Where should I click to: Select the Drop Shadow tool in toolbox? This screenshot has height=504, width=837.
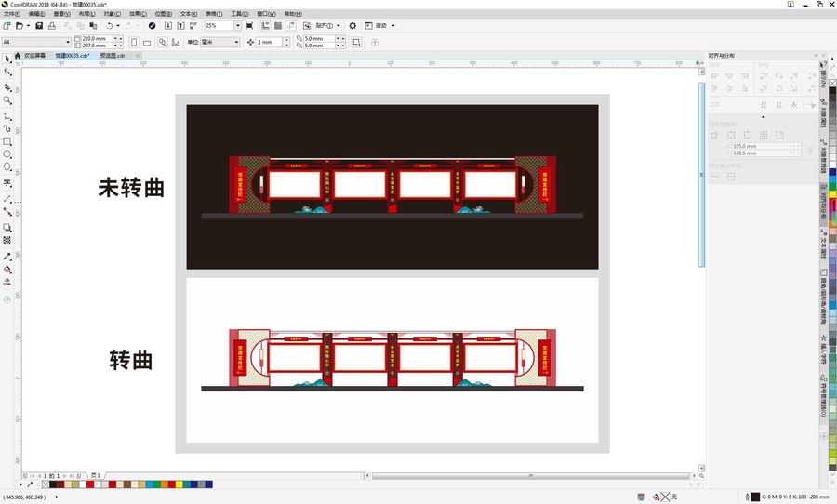pyautogui.click(x=7, y=228)
